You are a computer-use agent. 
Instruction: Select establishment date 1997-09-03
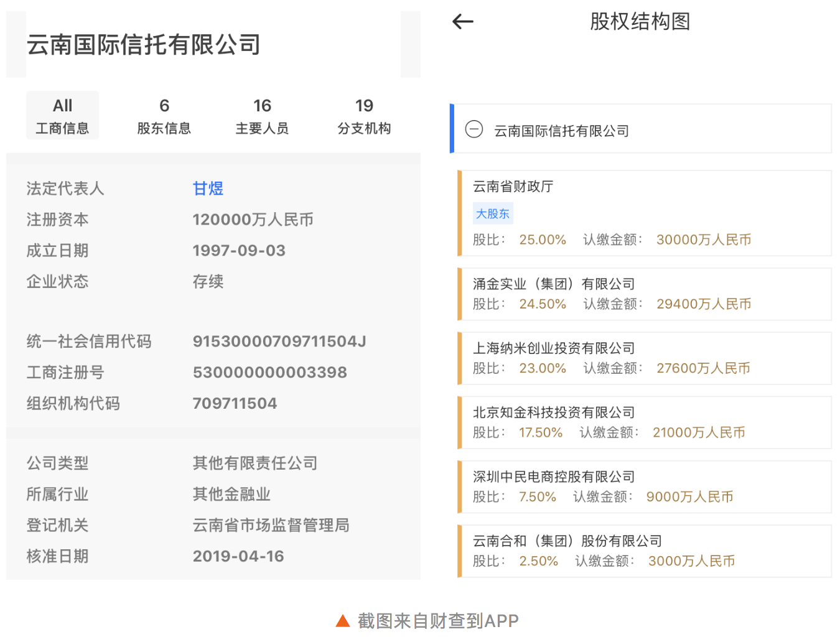pyautogui.click(x=239, y=251)
